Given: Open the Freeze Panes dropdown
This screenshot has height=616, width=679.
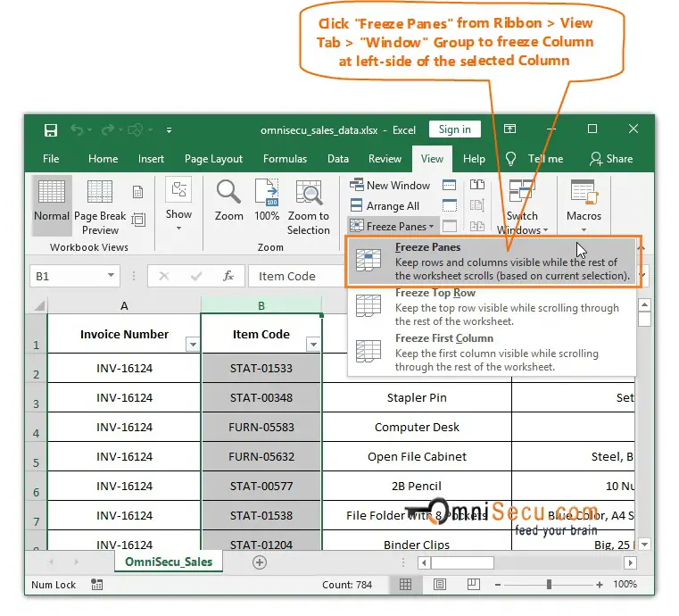Looking at the screenshot, I should (x=392, y=226).
